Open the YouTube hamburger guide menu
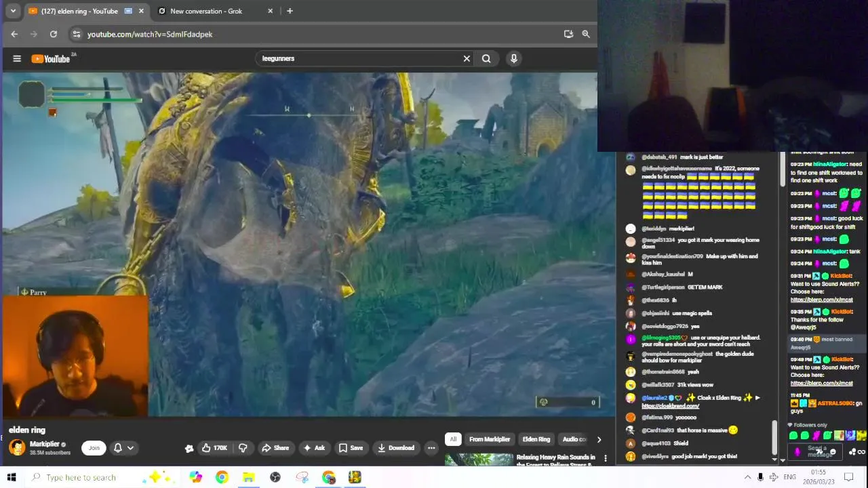Viewport: 868px width, 488px height. coord(17,58)
